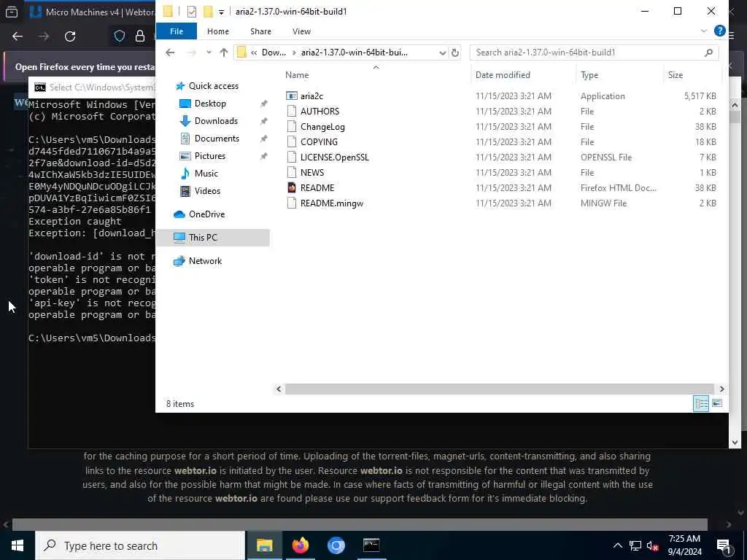Open the Share ribbon tab
Viewport: 747px width, 560px height.
pos(260,31)
